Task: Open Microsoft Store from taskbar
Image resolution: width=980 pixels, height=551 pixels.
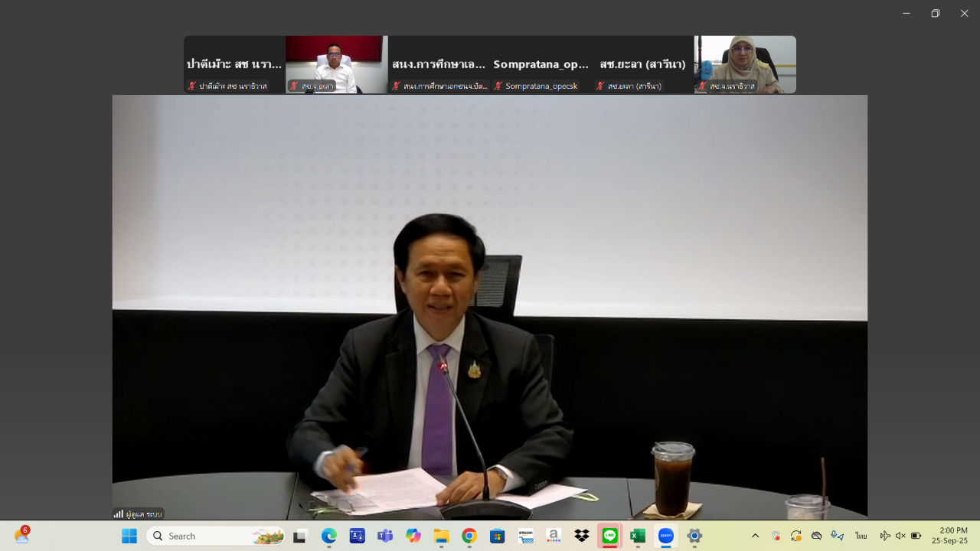Action: pyautogui.click(x=498, y=536)
